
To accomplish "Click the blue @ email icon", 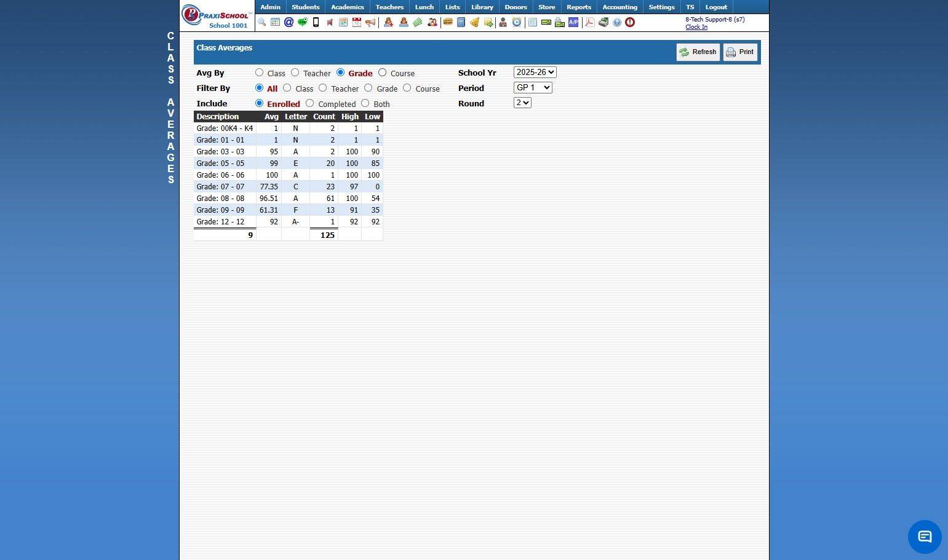I will tap(289, 22).
